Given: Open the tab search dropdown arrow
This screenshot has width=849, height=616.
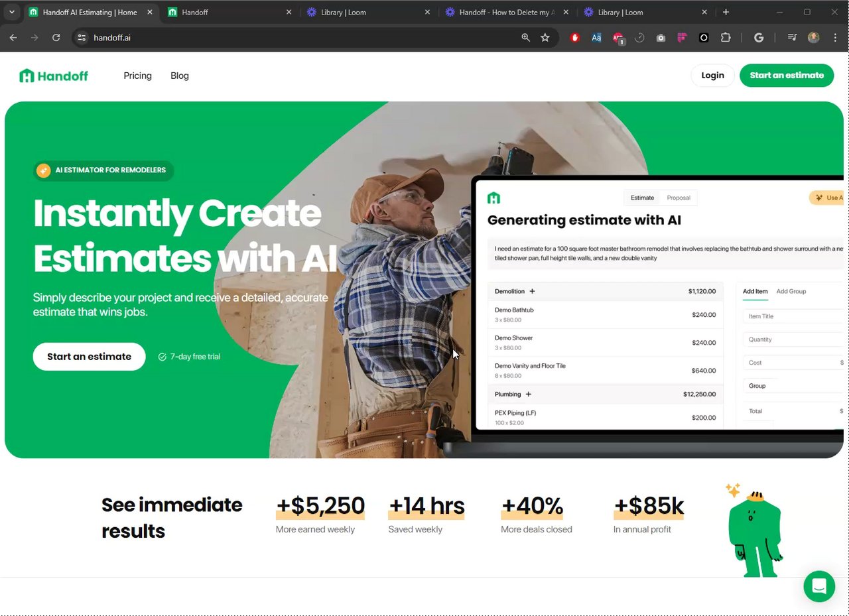Looking at the screenshot, I should point(11,12).
